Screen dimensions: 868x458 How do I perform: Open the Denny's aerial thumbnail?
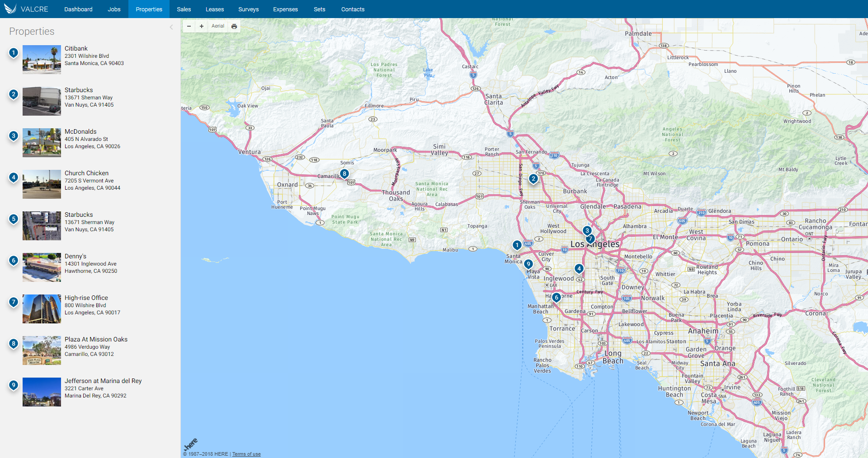(42, 267)
